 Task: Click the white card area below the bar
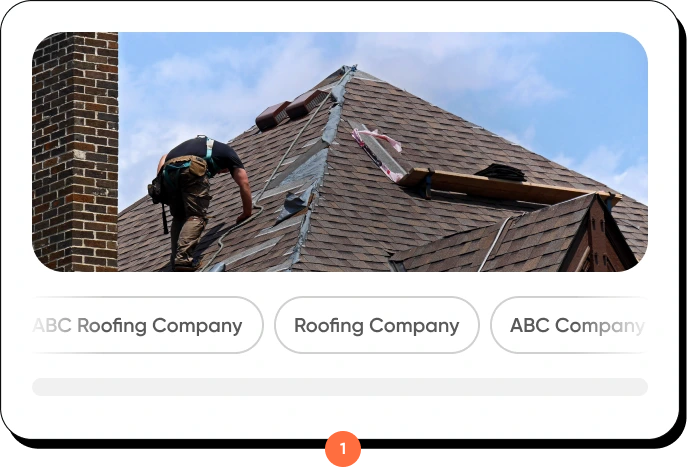(x=340, y=414)
